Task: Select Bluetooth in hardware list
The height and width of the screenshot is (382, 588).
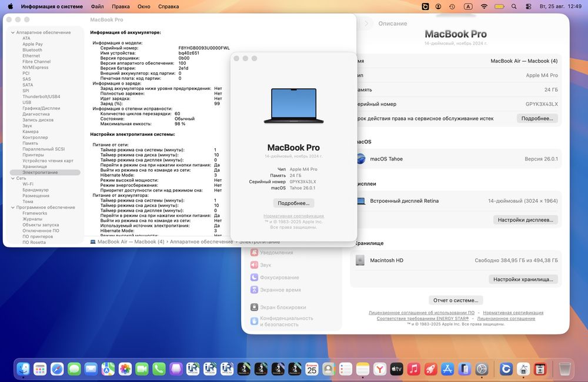Action: coord(32,50)
